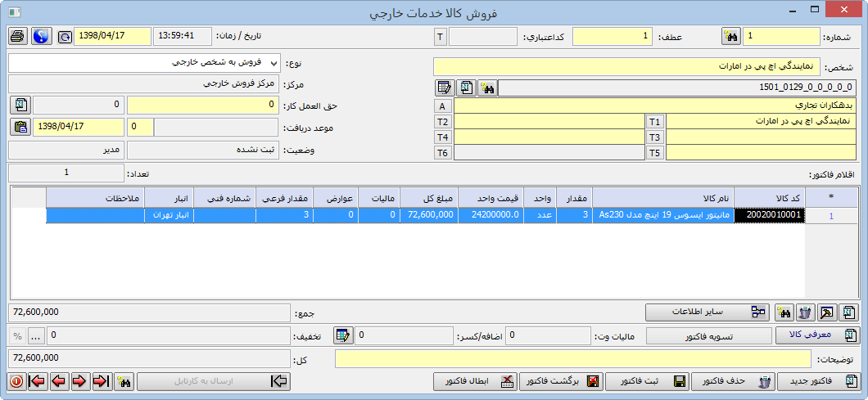
Task: Go to the first invoice record arrow
Action: click(38, 381)
